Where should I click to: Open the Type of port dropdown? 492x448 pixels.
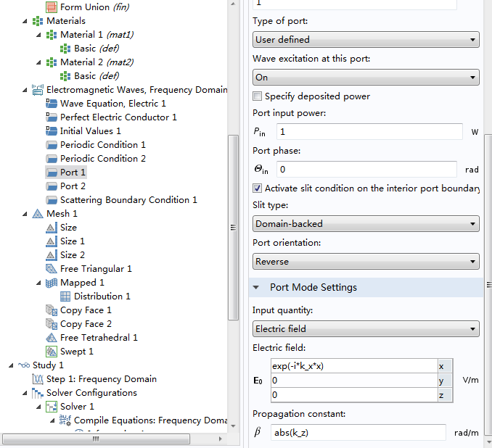(x=366, y=40)
